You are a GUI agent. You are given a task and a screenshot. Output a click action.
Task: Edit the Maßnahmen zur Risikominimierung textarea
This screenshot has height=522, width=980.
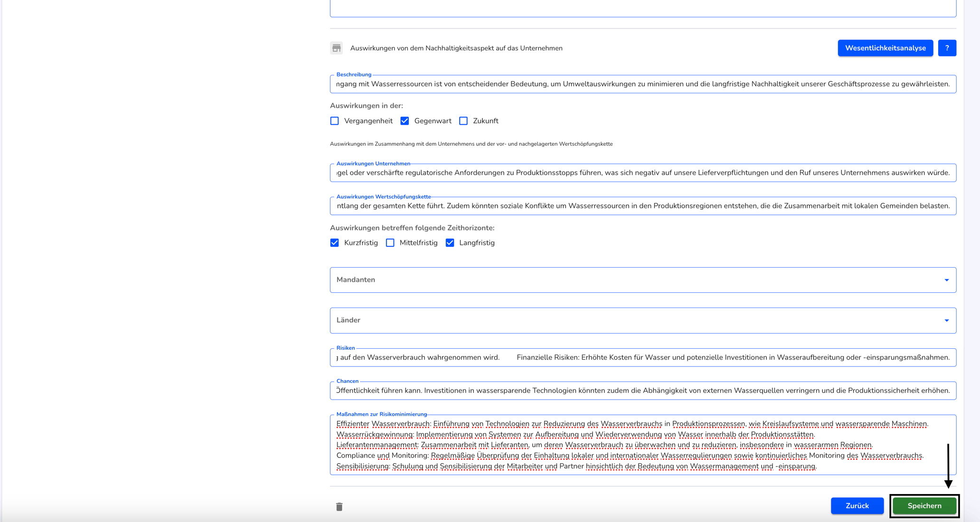coord(643,445)
